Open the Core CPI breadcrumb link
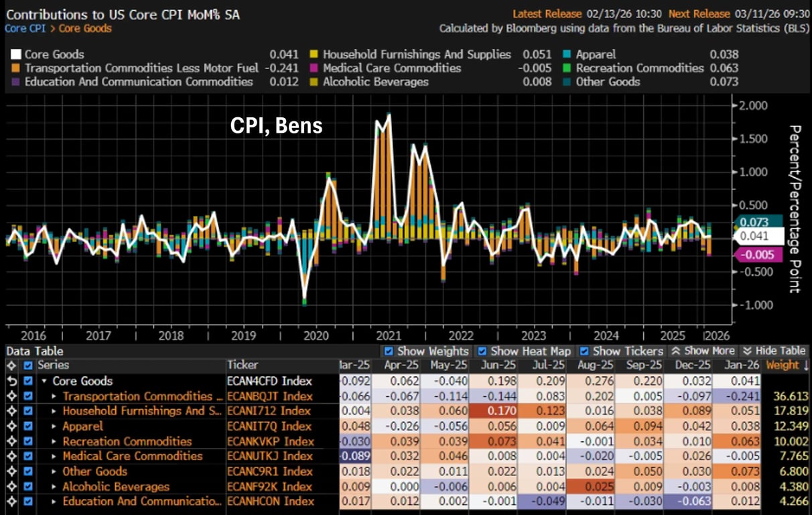The height and width of the screenshot is (515, 812). 26,28
